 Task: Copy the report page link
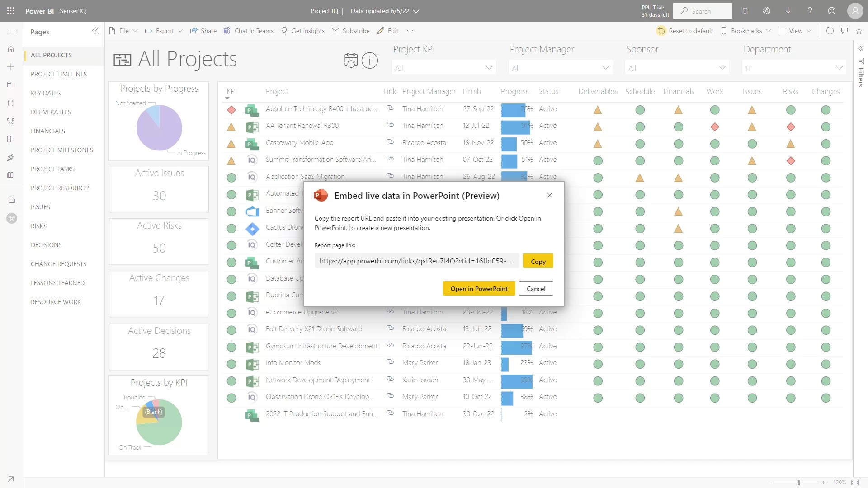pyautogui.click(x=538, y=261)
